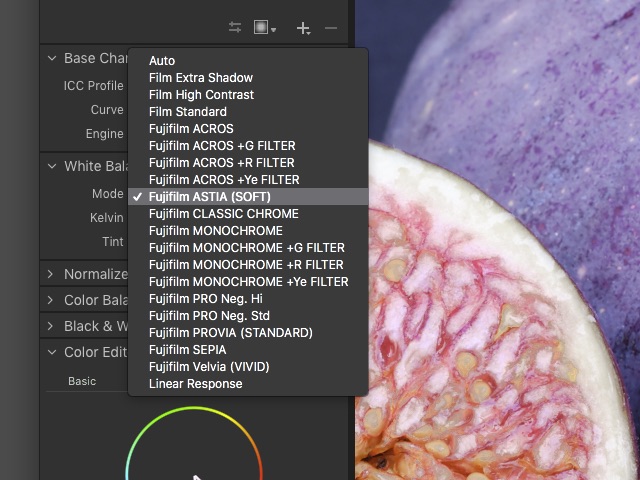Switch to the Basic tab in Color Editor
Image resolution: width=640 pixels, height=480 pixels.
[x=82, y=381]
